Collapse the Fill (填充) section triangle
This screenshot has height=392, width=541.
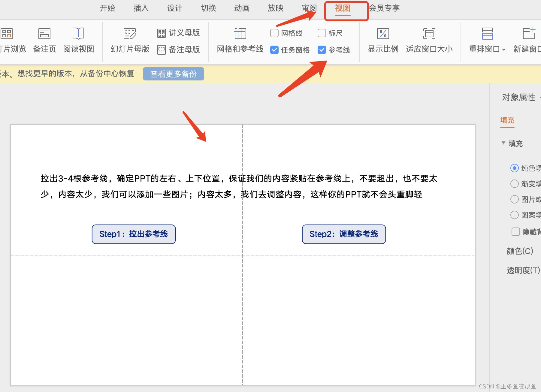tap(503, 143)
